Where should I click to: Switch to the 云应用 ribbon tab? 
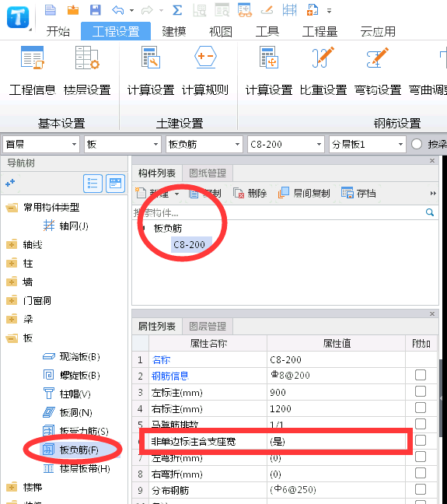point(378,31)
